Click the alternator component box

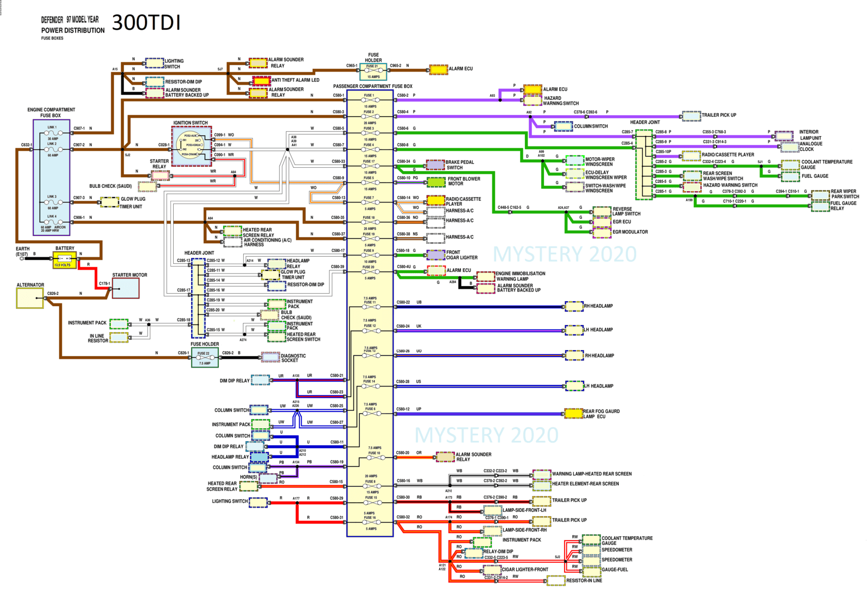30,298
